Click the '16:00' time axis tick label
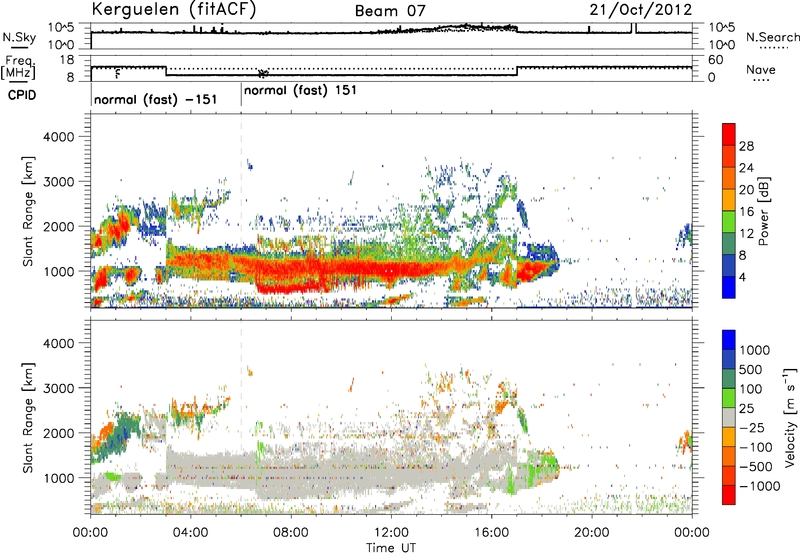 point(491,533)
